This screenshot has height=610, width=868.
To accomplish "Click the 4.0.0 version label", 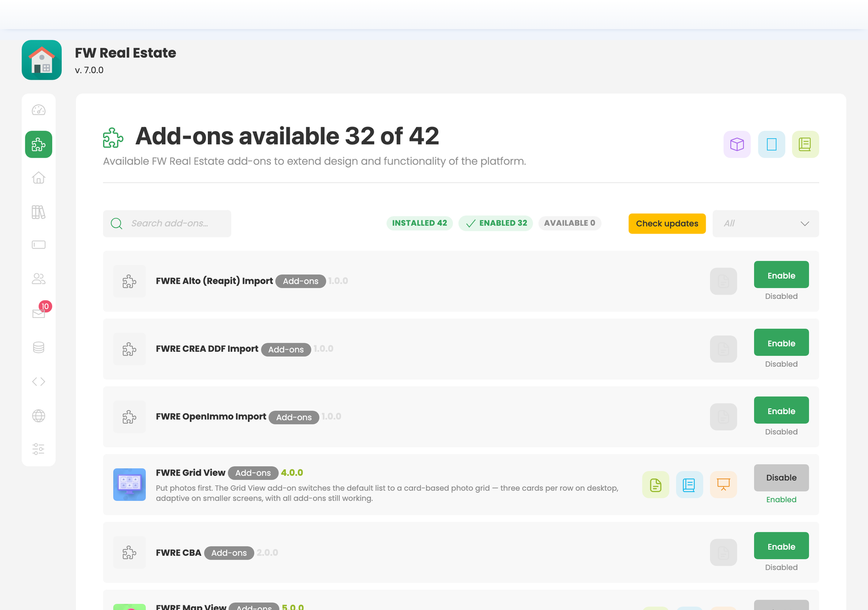I will (292, 473).
